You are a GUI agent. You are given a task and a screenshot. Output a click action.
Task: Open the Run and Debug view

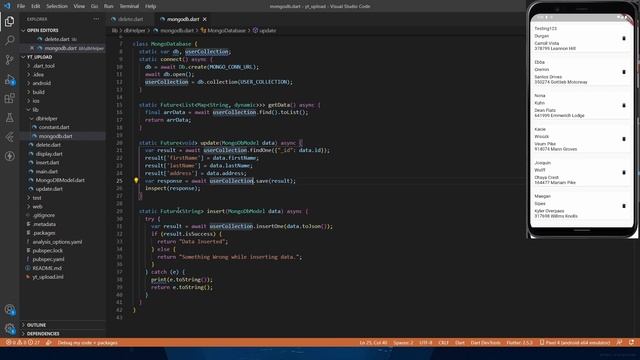point(9,79)
